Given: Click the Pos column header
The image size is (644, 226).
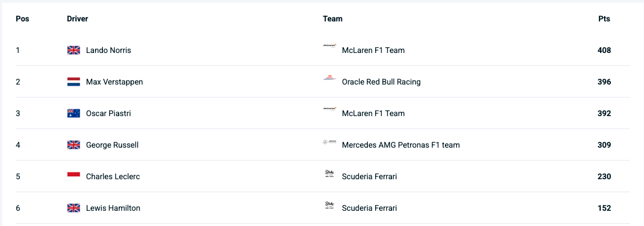Looking at the screenshot, I should click(x=22, y=19).
